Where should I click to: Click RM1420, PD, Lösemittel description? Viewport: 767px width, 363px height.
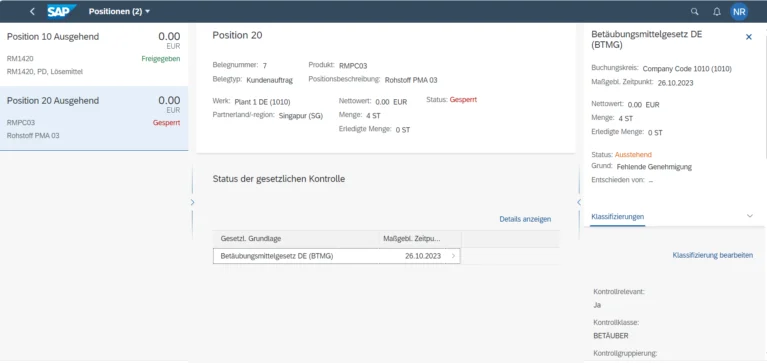point(45,72)
